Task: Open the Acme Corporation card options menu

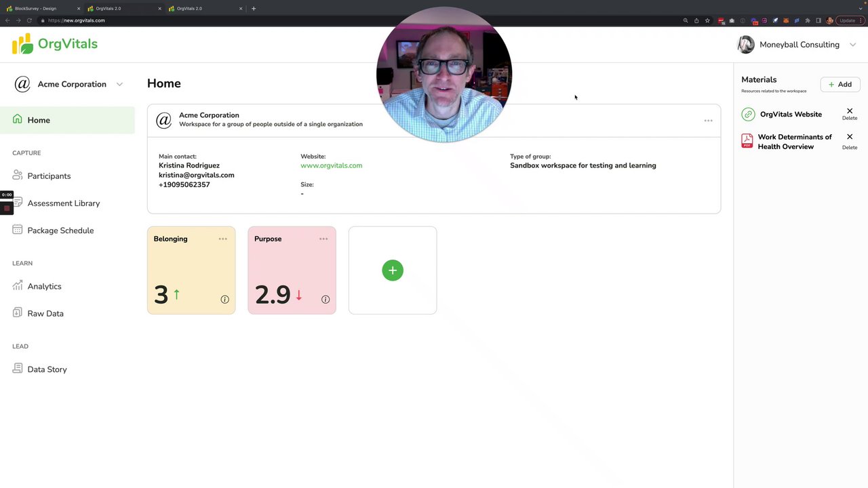Action: tap(708, 121)
